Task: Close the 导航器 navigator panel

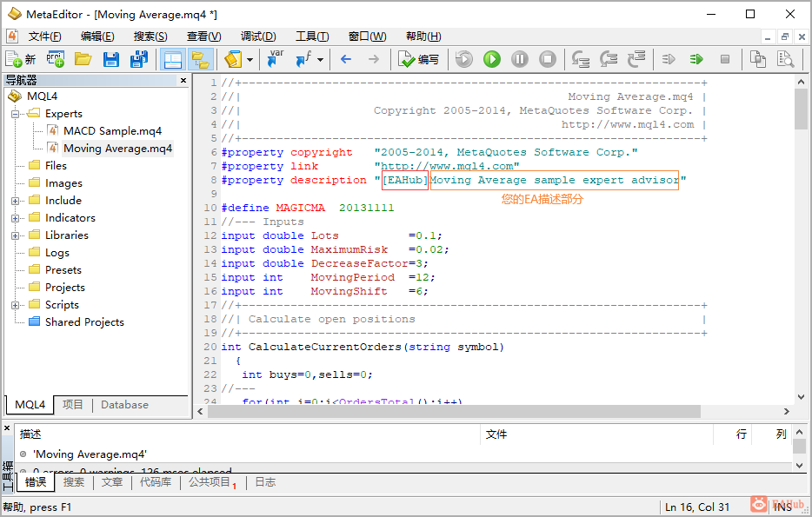Action: pyautogui.click(x=183, y=80)
